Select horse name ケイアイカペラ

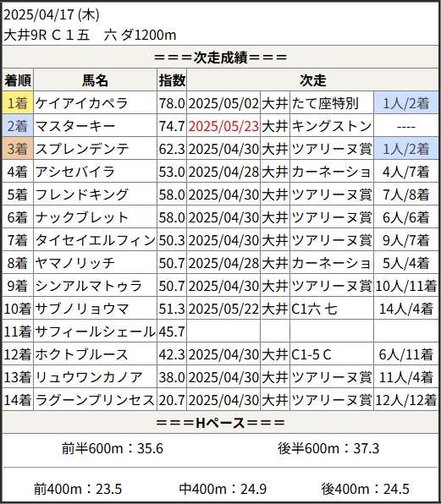(x=81, y=103)
